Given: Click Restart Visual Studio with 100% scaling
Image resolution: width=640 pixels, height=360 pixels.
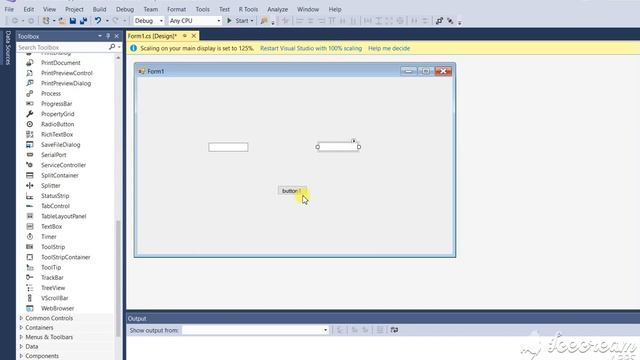Looking at the screenshot, I should click(x=311, y=48).
